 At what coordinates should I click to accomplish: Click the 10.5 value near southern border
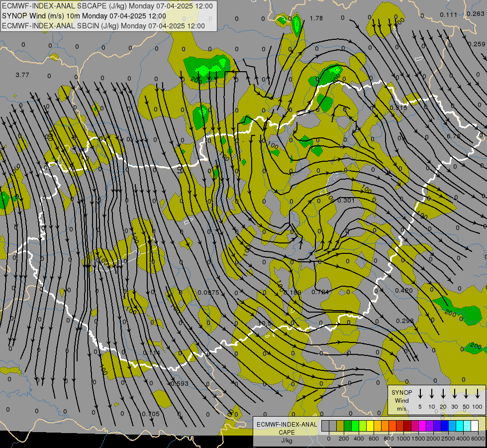(266, 324)
